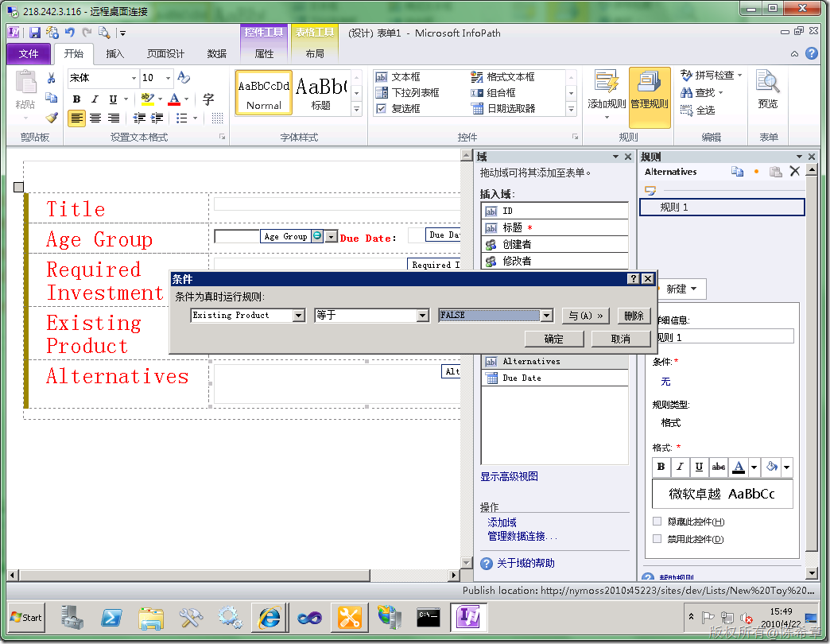The width and height of the screenshot is (830, 644).
Task: Confirm condition with 确定 button
Action: (553, 339)
